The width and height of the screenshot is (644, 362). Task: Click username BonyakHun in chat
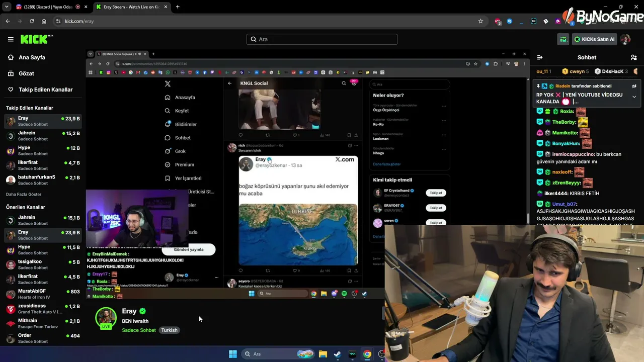tap(565, 143)
